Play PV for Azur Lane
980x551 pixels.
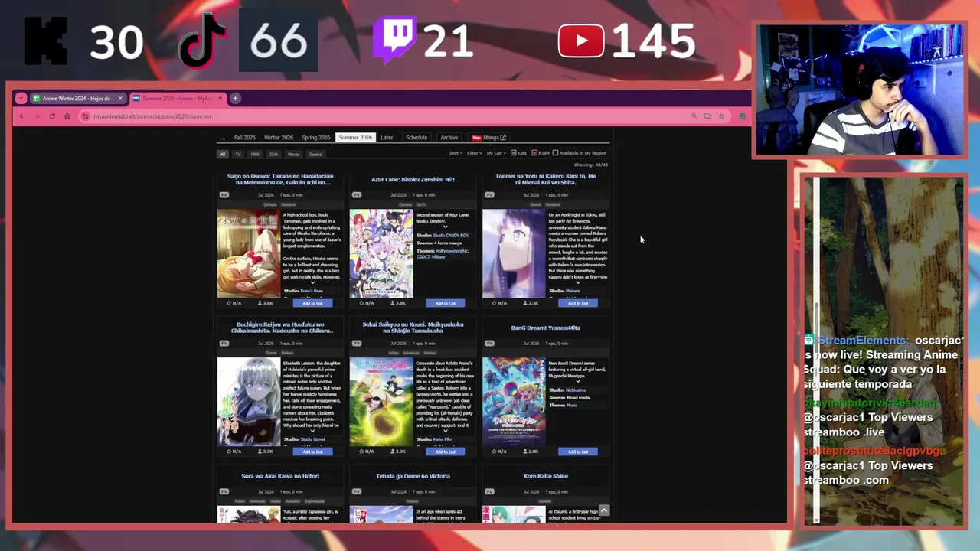click(x=357, y=195)
